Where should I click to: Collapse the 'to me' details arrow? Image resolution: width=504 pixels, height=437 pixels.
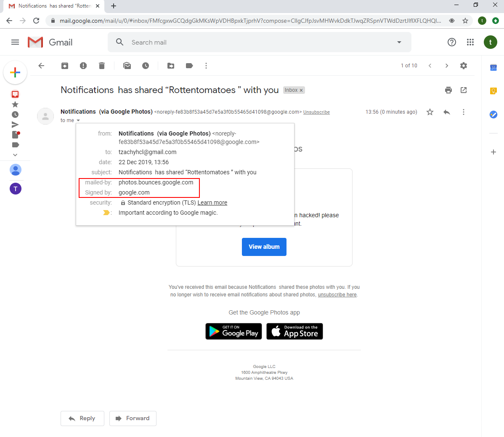pos(78,120)
